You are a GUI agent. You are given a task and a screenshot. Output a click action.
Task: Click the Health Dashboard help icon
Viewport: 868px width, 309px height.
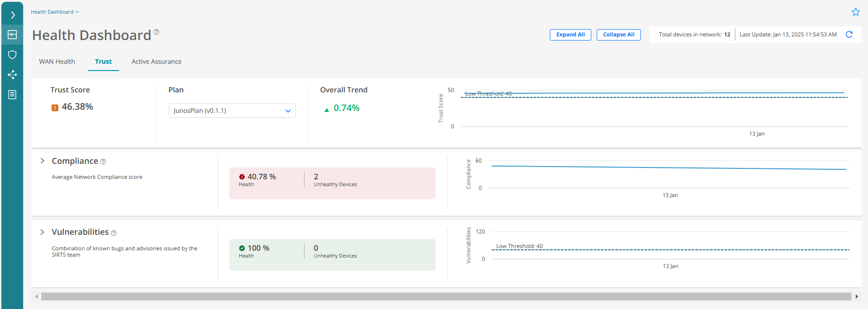click(156, 32)
